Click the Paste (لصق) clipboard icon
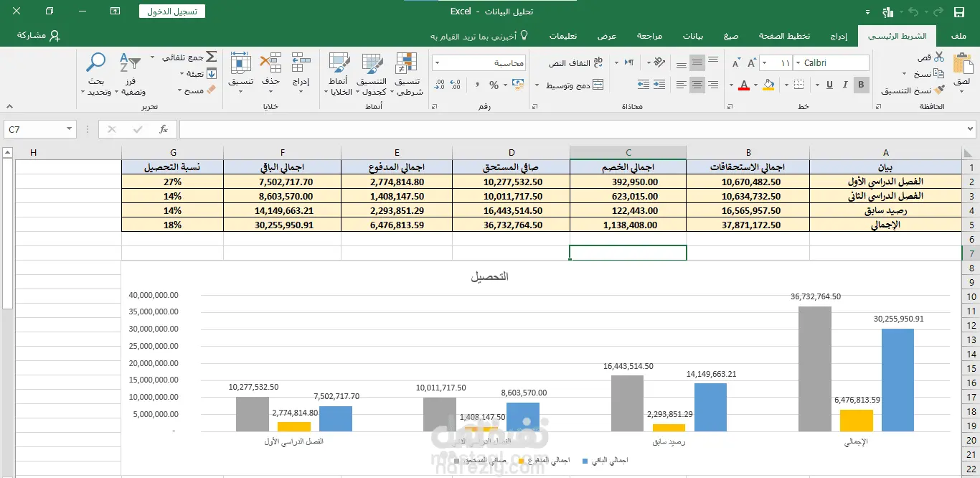Screen dimensions: 980x478 962,65
